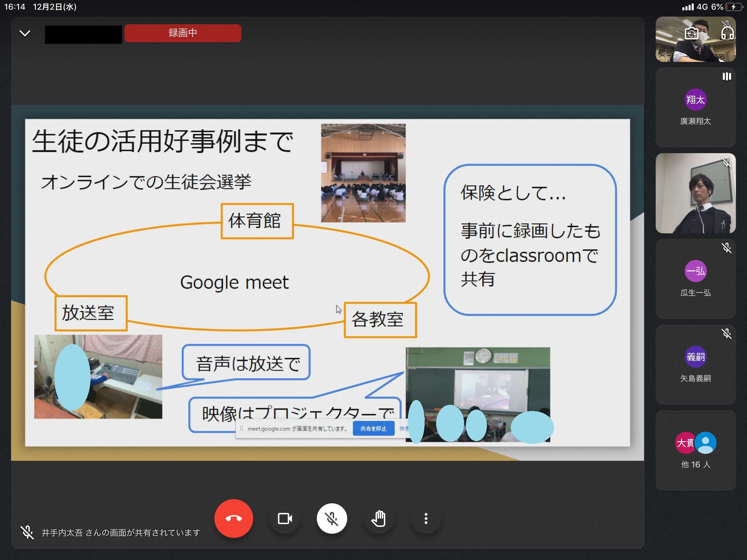
Task: Tap the 16:14 clock in status bar
Action: [15, 7]
